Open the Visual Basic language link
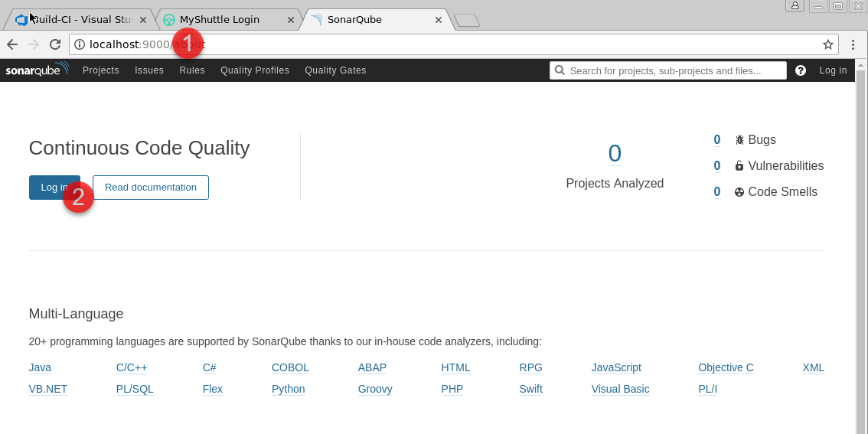This screenshot has height=434, width=868. [x=620, y=389]
